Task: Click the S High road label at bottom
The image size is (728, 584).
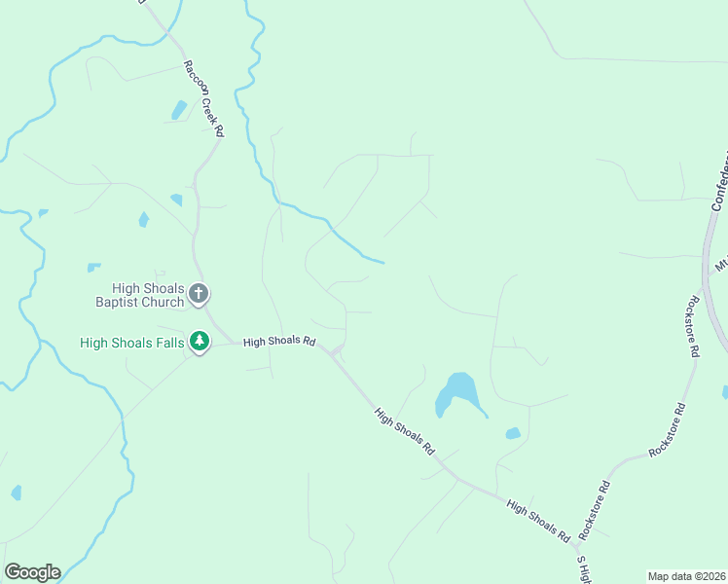Action: coord(584,569)
